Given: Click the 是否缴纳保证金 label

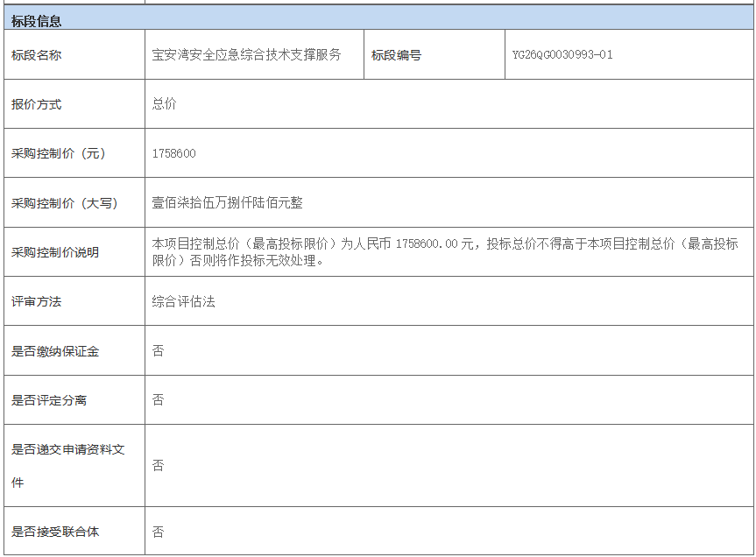Looking at the screenshot, I should (55, 351).
